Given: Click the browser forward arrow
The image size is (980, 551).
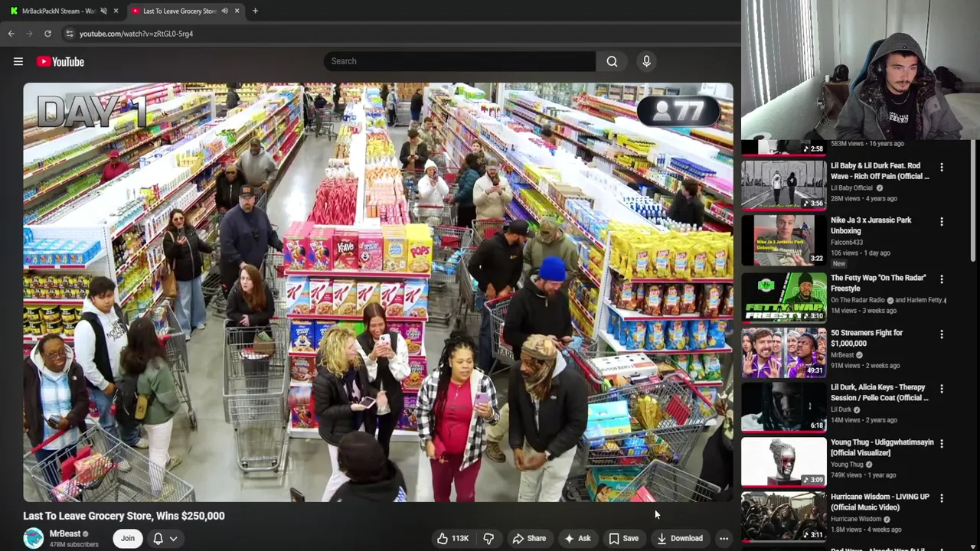Looking at the screenshot, I should click(x=29, y=34).
